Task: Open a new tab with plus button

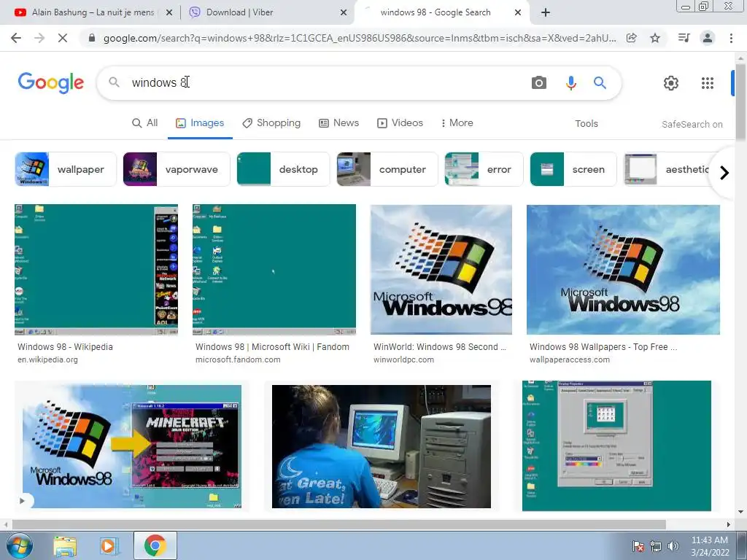Action: (546, 13)
